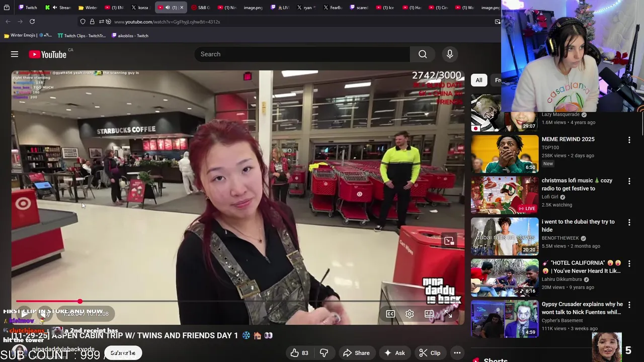644x362 pixels.
Task: Go to the YouTube home logo
Action: click(x=48, y=54)
